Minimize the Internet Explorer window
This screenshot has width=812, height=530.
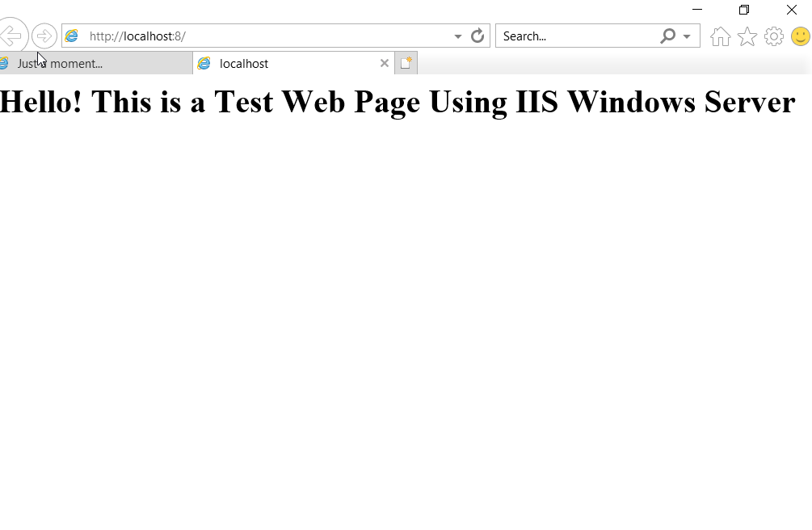[697, 10]
